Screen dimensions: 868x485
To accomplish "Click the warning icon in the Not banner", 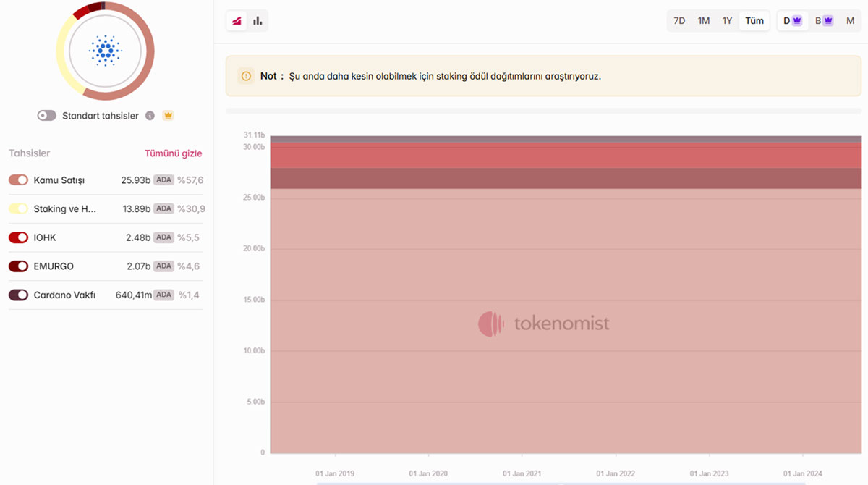I will point(246,76).
